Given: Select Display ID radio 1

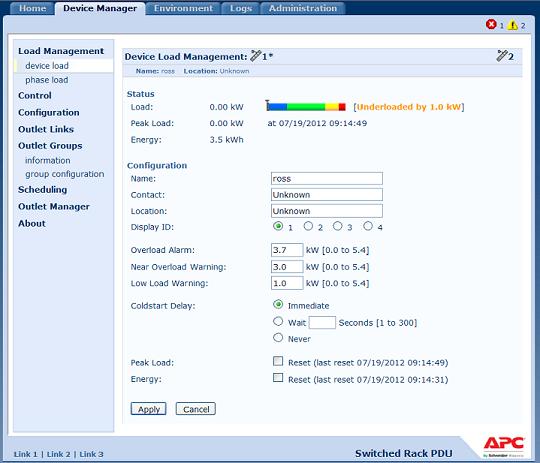Looking at the screenshot, I should 278,226.
